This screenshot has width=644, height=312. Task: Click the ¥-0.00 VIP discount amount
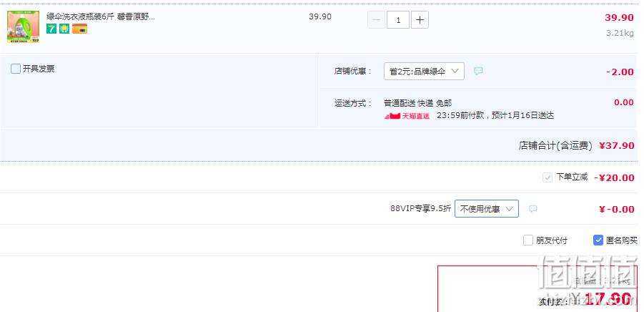617,209
